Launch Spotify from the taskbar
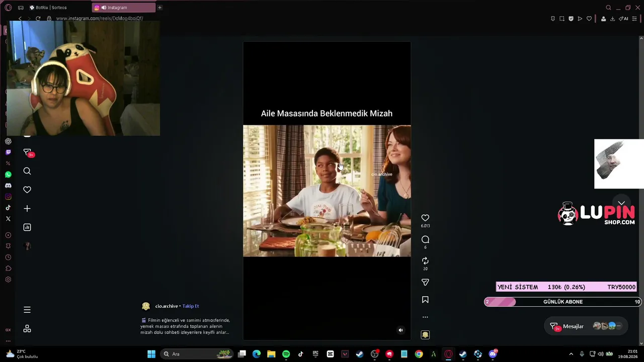The height and width of the screenshot is (362, 644). pyautogui.click(x=286, y=354)
